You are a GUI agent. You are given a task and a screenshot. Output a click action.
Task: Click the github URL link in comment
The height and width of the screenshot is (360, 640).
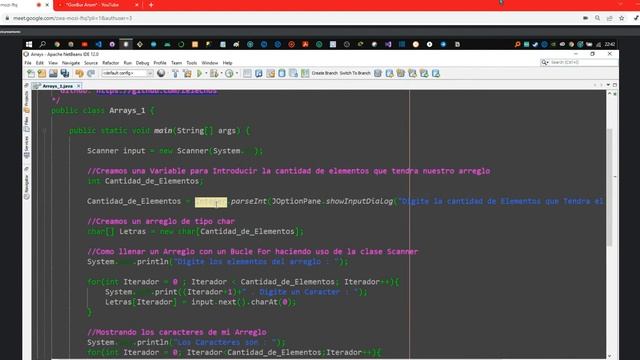157,91
